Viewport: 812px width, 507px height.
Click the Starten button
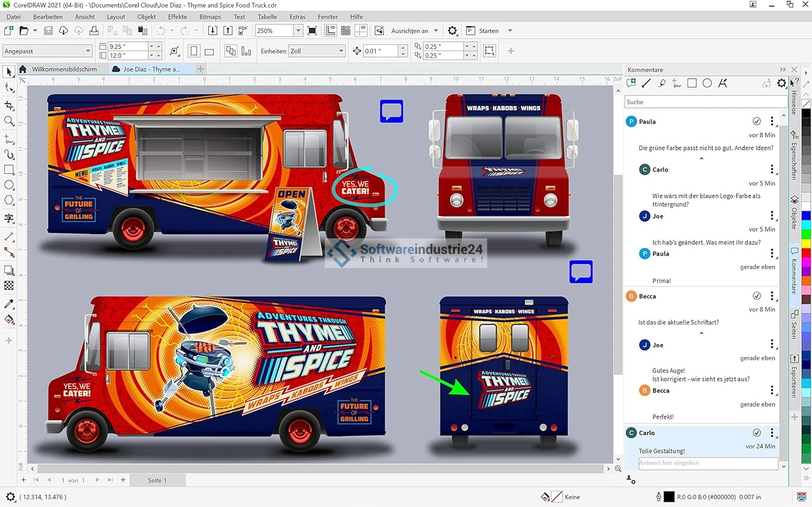pos(488,31)
